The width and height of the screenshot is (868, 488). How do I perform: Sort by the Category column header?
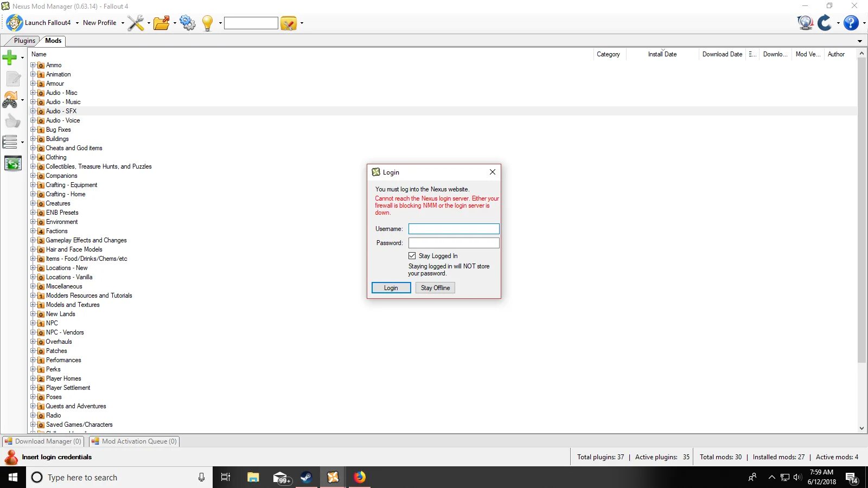click(x=610, y=54)
